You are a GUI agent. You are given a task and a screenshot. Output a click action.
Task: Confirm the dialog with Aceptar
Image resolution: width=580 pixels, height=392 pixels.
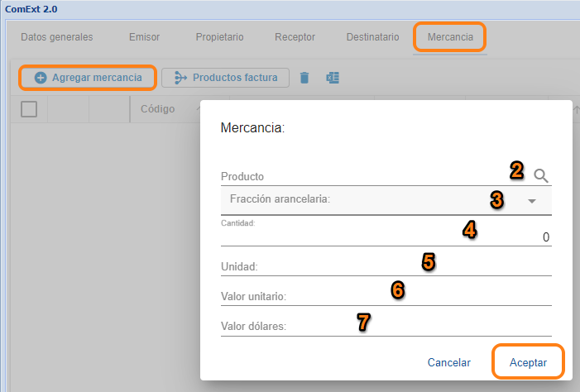pyautogui.click(x=528, y=362)
